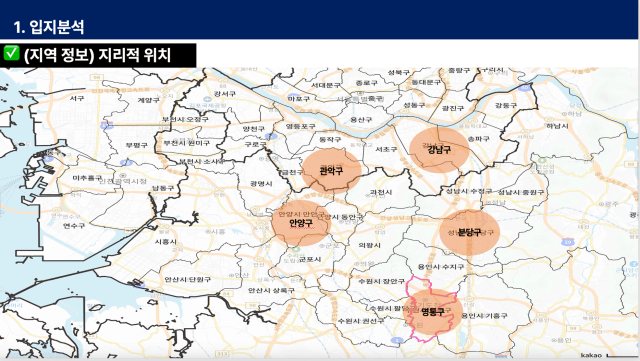Click the 계양구 map label
The image size is (640, 361).
[x=149, y=100]
